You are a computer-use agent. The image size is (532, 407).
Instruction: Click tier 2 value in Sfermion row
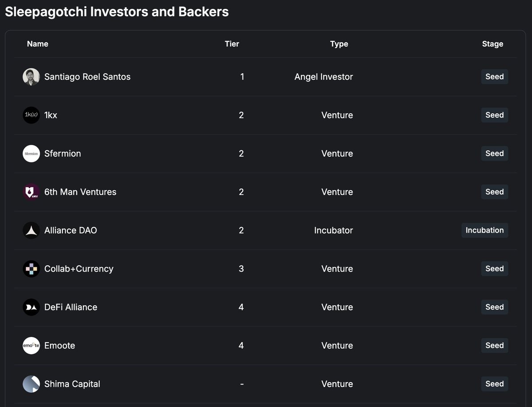point(242,154)
